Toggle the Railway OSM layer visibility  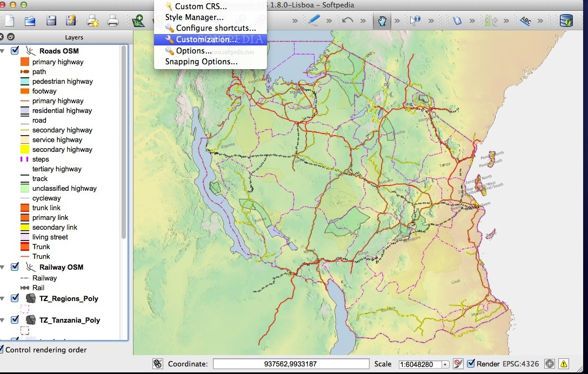tap(15, 266)
